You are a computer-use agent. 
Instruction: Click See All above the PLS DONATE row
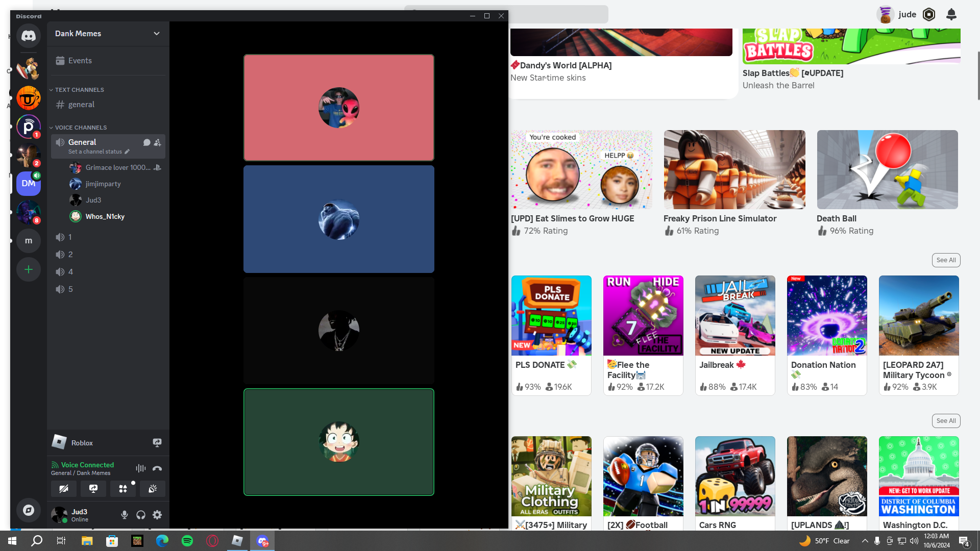tap(946, 260)
